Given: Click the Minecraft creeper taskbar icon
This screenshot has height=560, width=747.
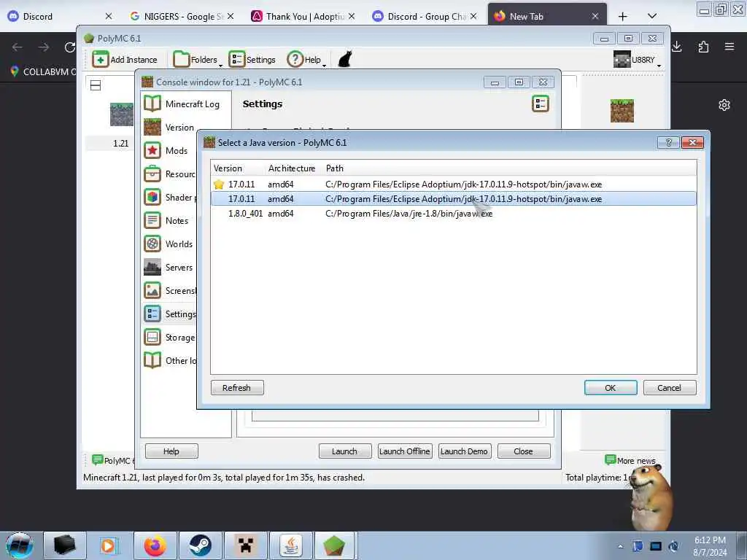Looking at the screenshot, I should click(x=245, y=545).
